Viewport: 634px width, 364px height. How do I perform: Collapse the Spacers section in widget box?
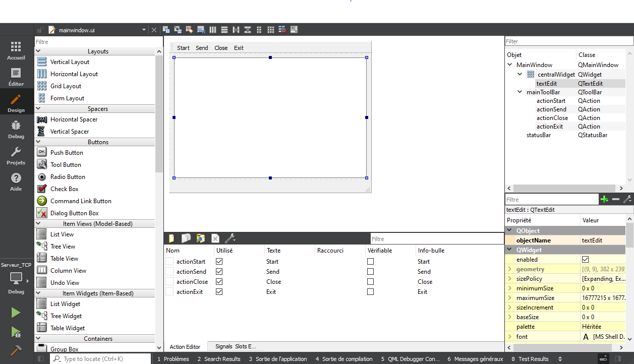point(38,108)
